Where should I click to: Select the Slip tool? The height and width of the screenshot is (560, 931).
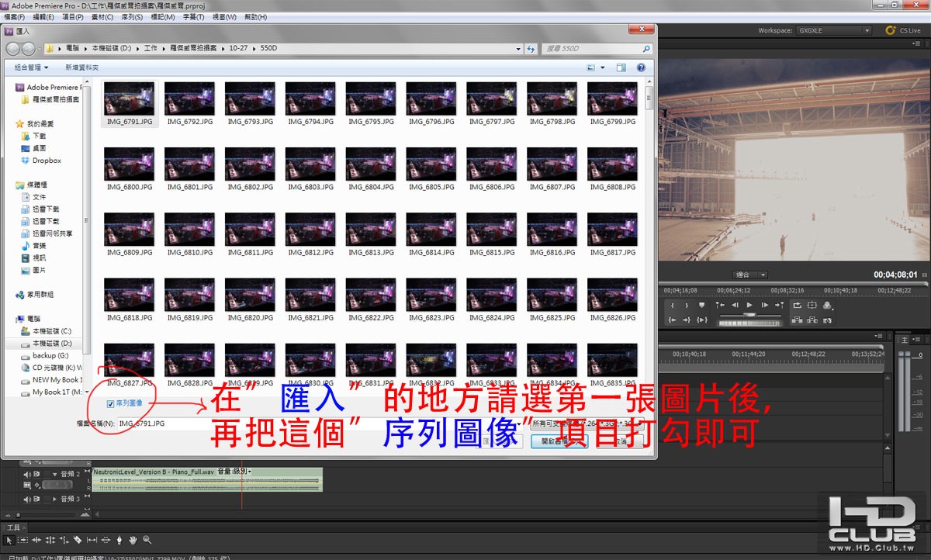92,540
